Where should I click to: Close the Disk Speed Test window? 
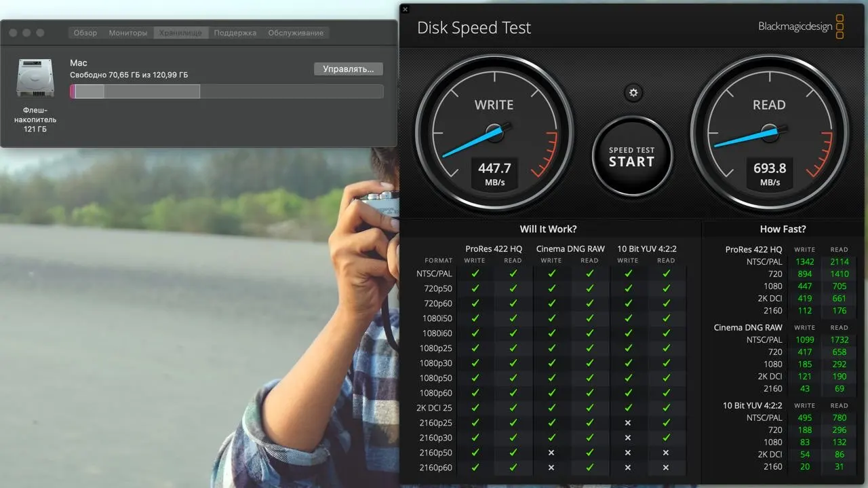405,10
